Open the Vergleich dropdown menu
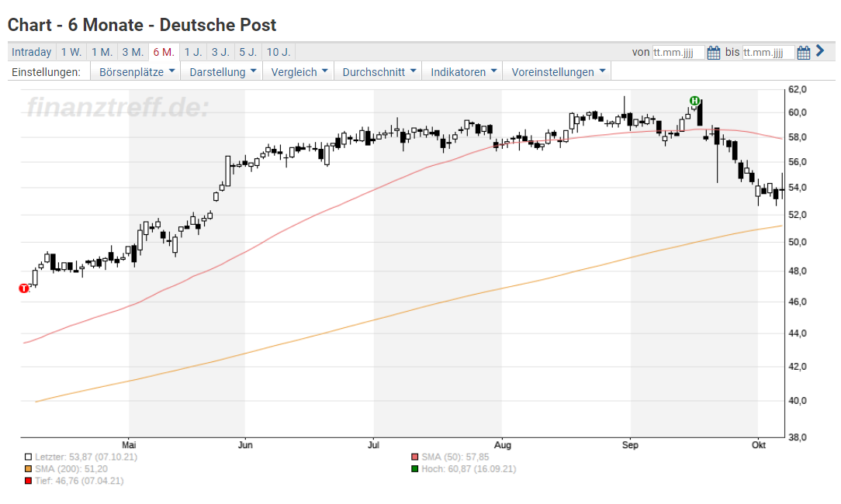Image resolution: width=841 pixels, height=504 pixels. pos(299,72)
